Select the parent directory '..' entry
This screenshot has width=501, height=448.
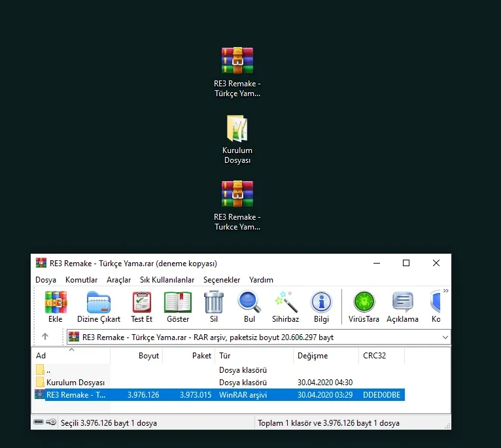click(49, 370)
